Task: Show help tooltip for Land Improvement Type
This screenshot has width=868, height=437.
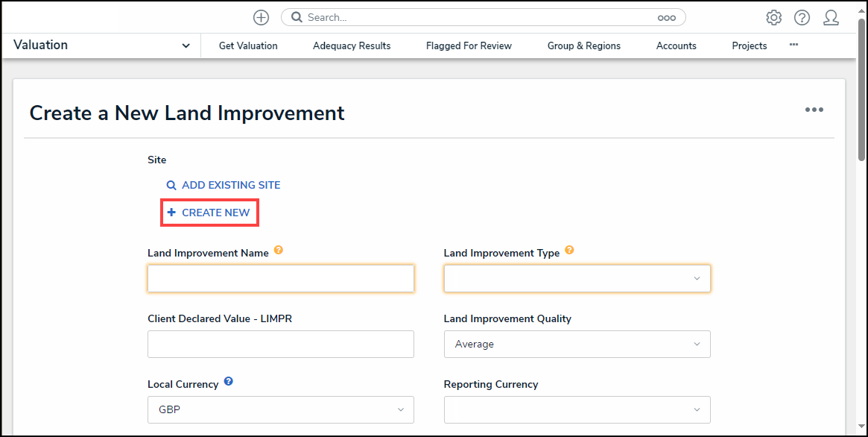Action: 569,250
